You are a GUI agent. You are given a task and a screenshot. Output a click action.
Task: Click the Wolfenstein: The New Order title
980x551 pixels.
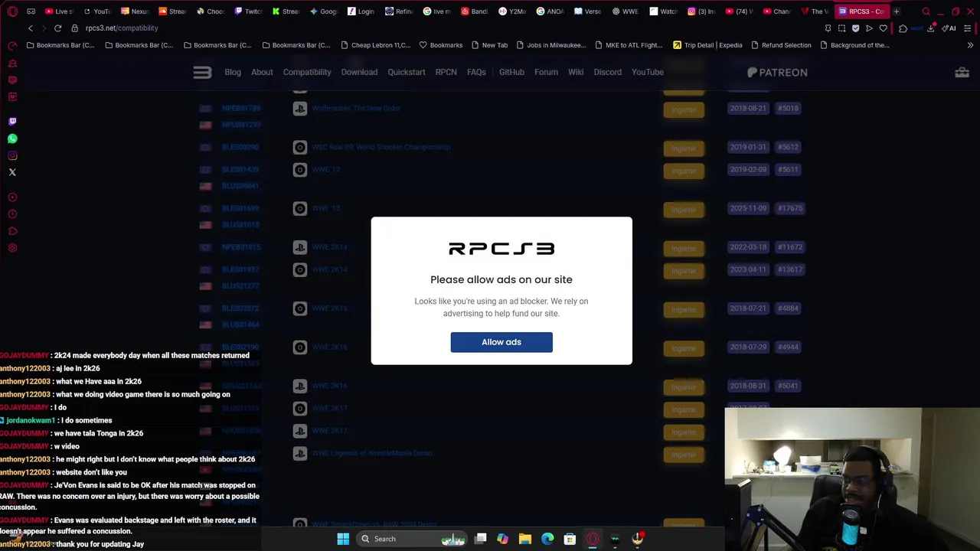[356, 109]
